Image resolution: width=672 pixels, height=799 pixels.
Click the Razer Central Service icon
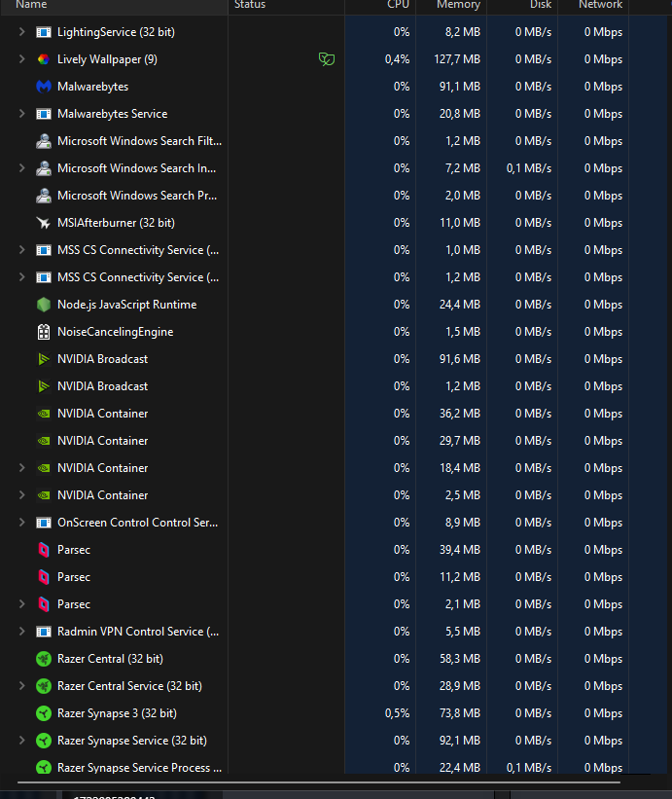44,686
